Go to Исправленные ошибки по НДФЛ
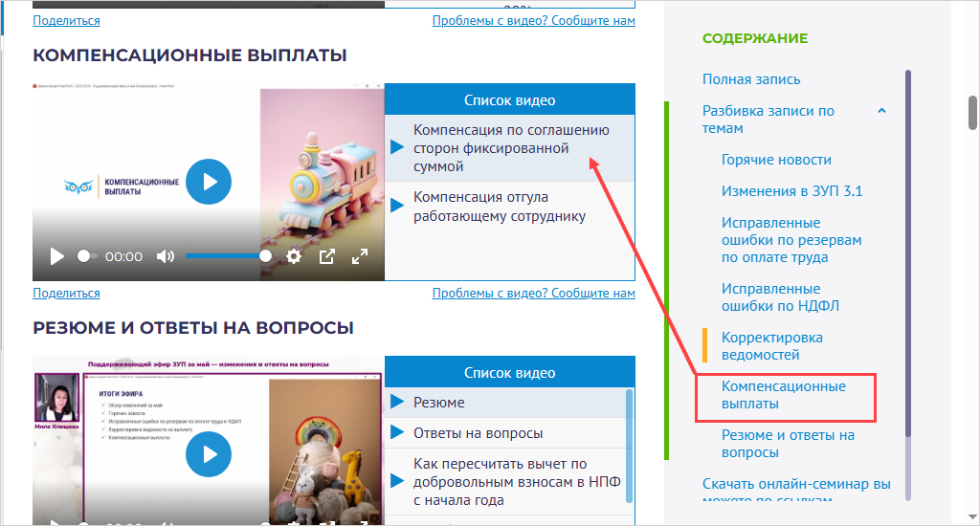Image resolution: width=980 pixels, height=526 pixels. 780,297
